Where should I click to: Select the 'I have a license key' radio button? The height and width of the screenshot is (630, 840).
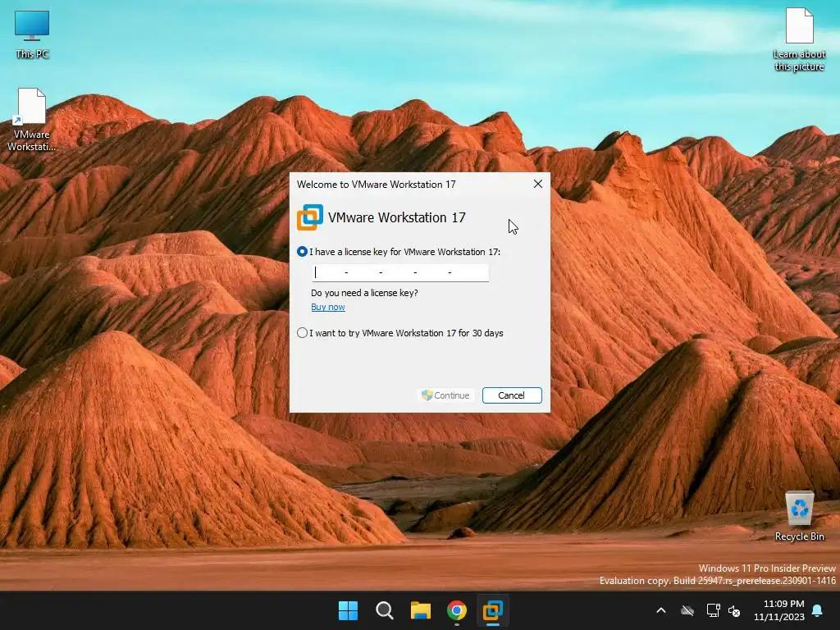302,252
